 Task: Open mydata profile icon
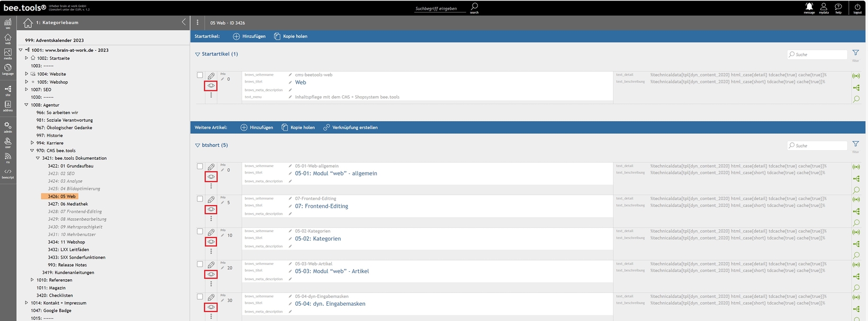pos(824,7)
